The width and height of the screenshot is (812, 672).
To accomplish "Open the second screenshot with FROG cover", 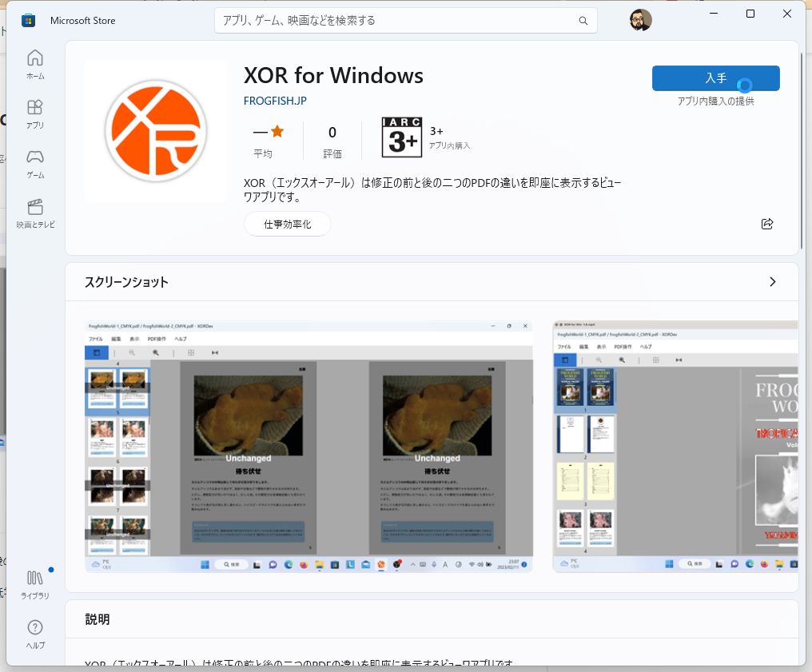I will tap(675, 447).
